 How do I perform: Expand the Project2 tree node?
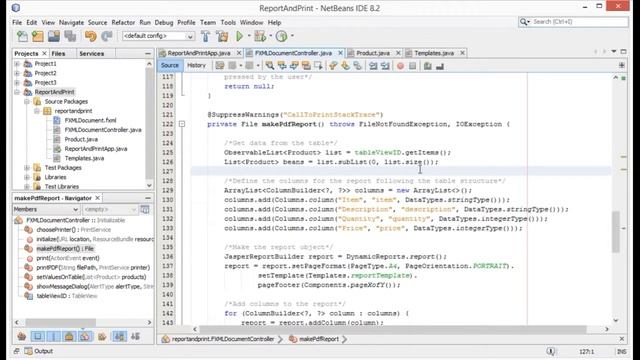pos(17,73)
